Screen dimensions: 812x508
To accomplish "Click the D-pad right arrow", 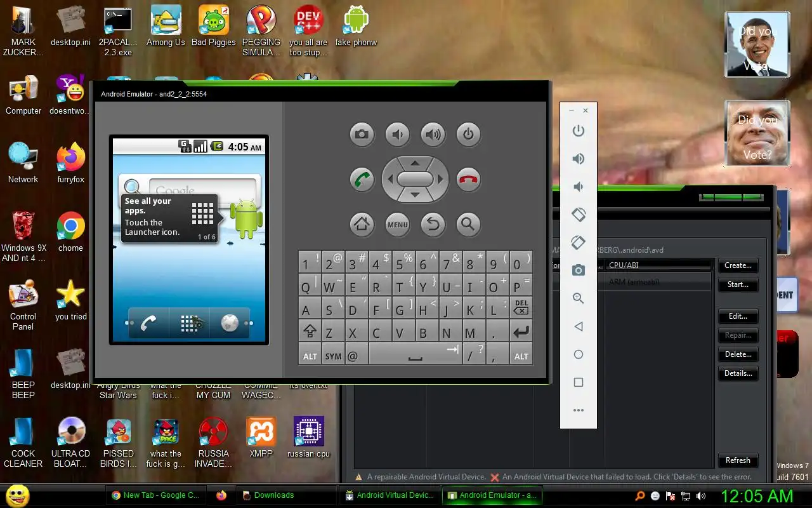I will (440, 179).
